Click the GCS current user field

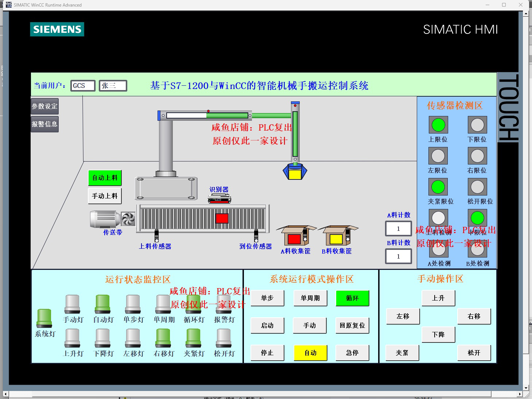tap(83, 85)
